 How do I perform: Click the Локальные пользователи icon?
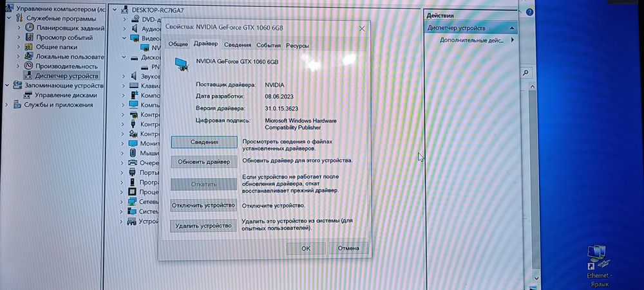click(x=28, y=57)
